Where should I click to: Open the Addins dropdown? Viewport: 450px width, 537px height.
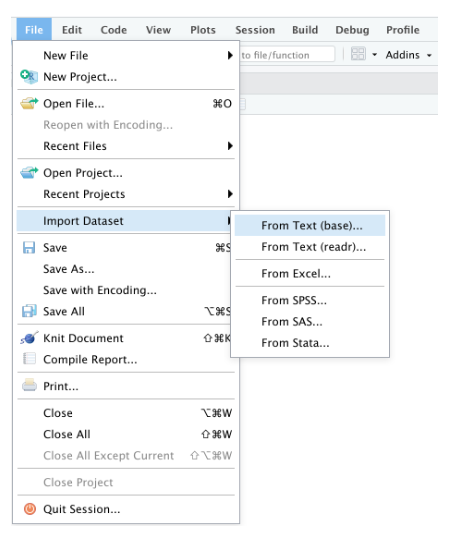pos(408,55)
